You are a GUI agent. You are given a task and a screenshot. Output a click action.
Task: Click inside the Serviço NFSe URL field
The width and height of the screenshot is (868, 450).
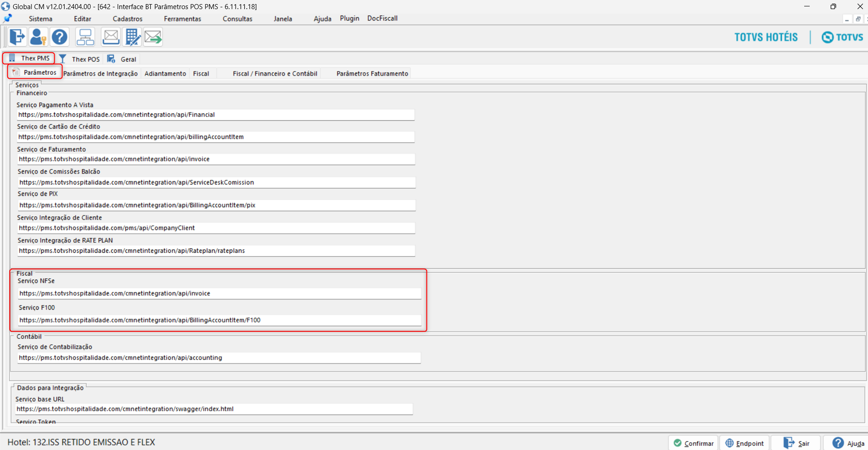pyautogui.click(x=220, y=293)
